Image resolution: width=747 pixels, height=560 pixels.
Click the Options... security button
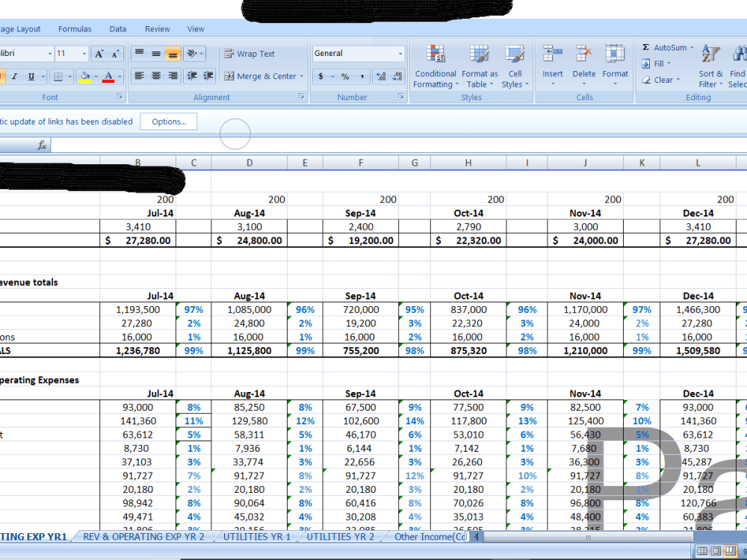pyautogui.click(x=169, y=122)
